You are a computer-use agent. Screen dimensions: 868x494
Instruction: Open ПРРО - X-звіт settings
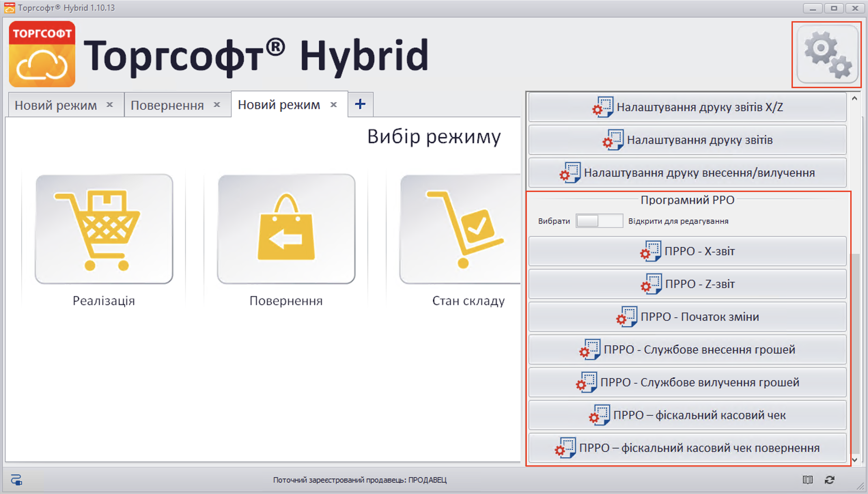687,251
